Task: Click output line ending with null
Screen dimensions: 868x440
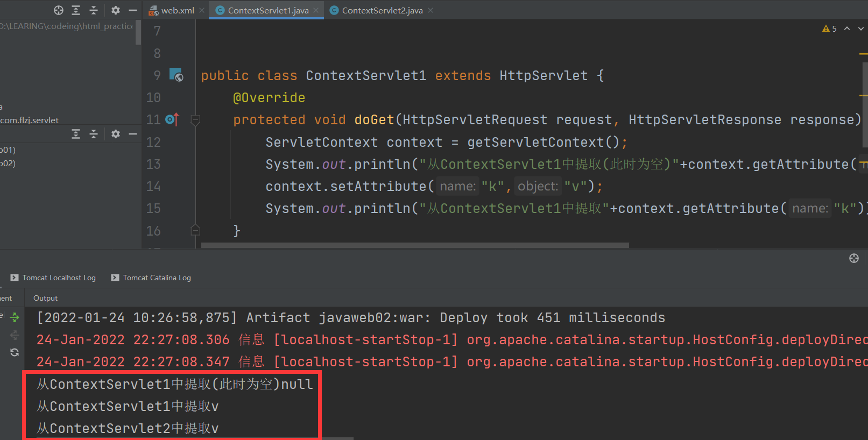Action: (x=174, y=384)
